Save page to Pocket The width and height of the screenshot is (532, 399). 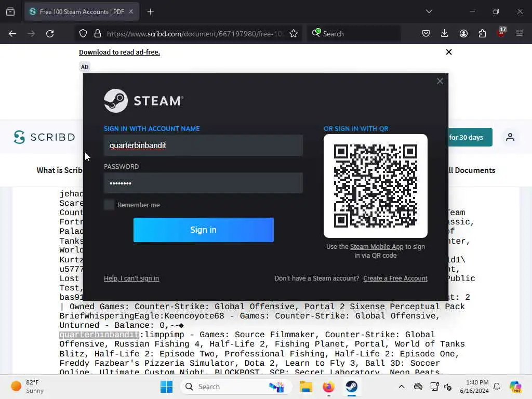click(426, 33)
